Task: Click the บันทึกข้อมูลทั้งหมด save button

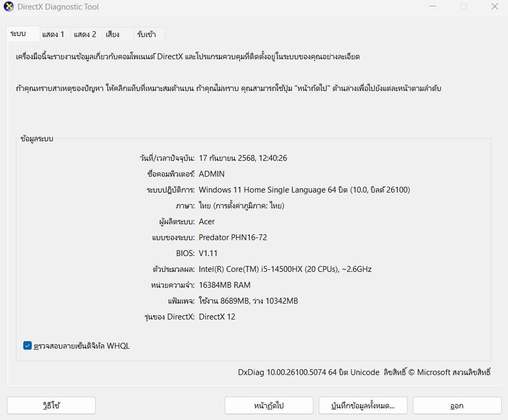Action: coord(363,405)
